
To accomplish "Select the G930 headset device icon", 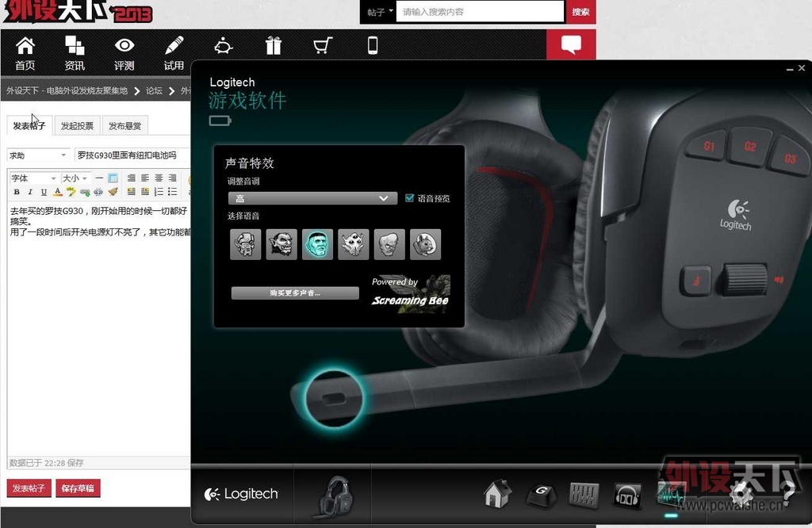I will [x=335, y=495].
